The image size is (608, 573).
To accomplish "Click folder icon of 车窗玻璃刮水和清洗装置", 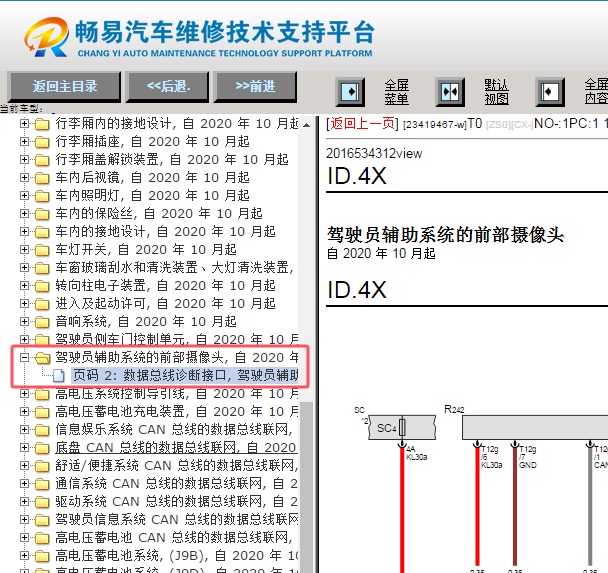I will (42, 268).
